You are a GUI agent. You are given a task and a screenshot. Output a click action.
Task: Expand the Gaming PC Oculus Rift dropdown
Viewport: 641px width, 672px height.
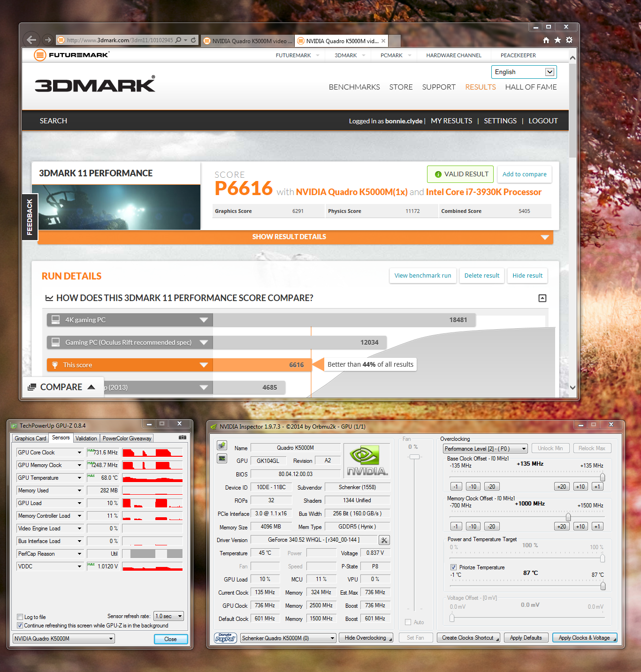point(204,342)
